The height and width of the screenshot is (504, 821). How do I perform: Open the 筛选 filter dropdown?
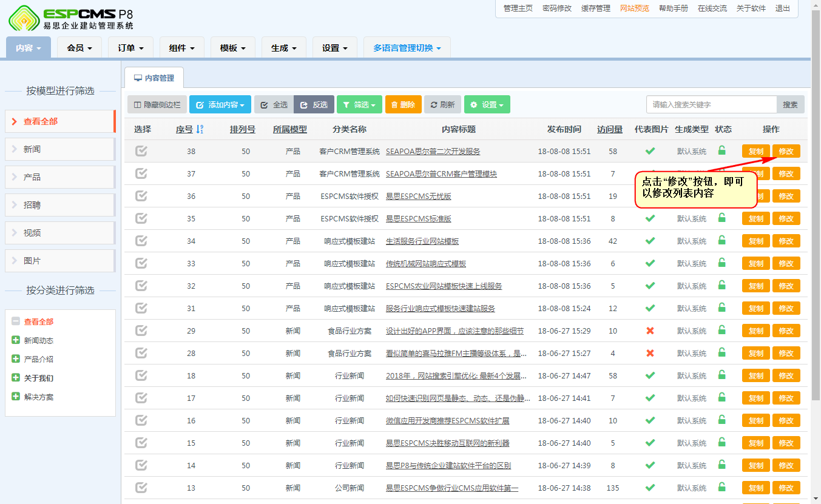tap(359, 104)
